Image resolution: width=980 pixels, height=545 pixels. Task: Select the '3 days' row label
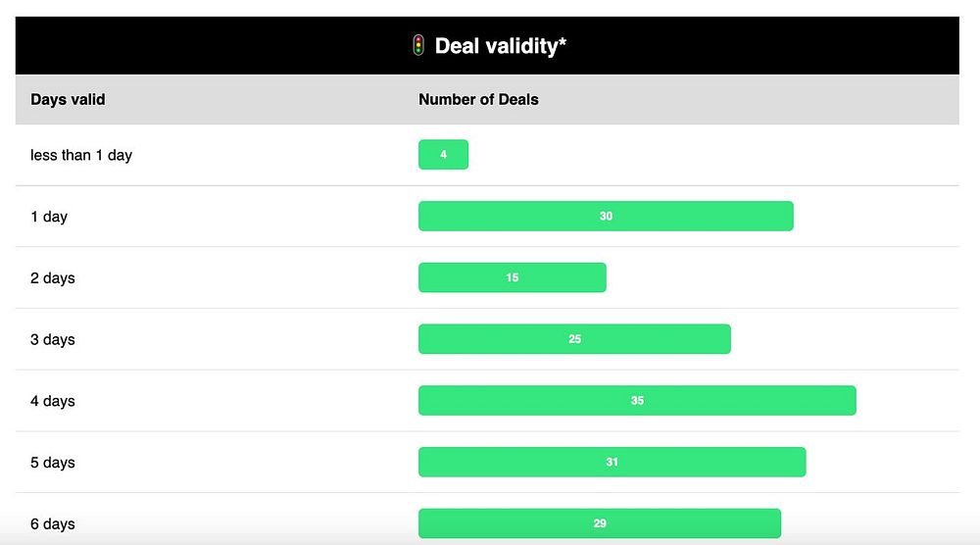[x=53, y=339]
